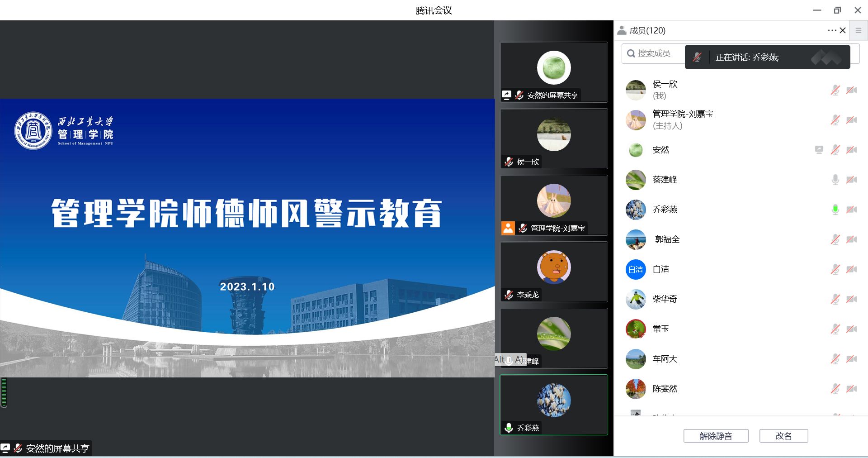Screen dimensions: 868x458
Task: Click the host icon on 管理学院-刘嘉宝 tile
Action: click(x=508, y=228)
